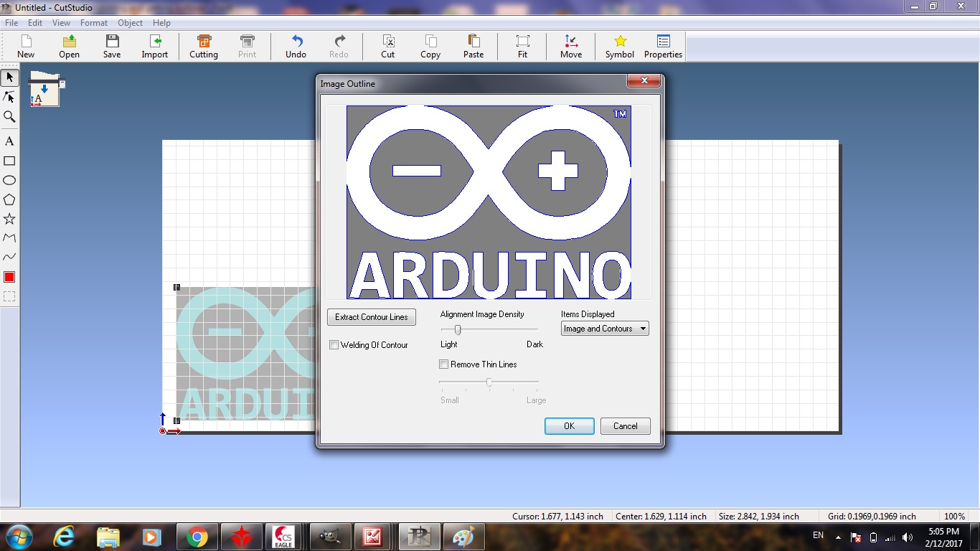The image size is (980, 551).
Task: Click the Import toolbar icon
Action: (154, 47)
